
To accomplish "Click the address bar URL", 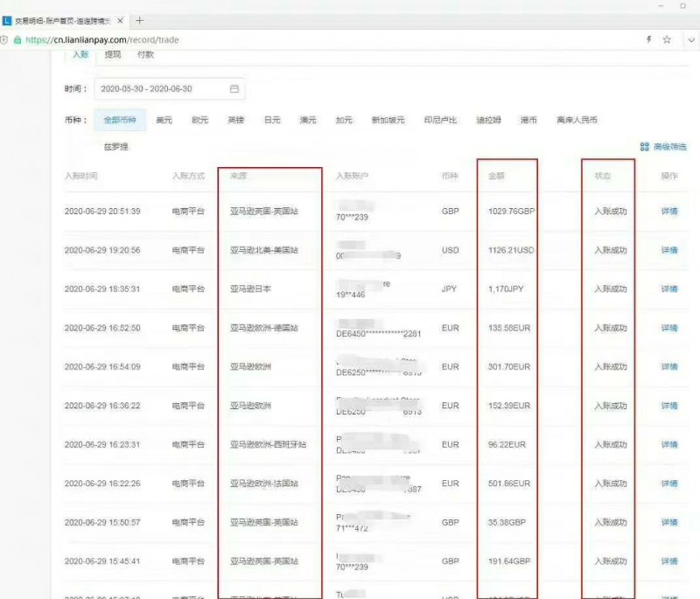I will tap(102, 39).
